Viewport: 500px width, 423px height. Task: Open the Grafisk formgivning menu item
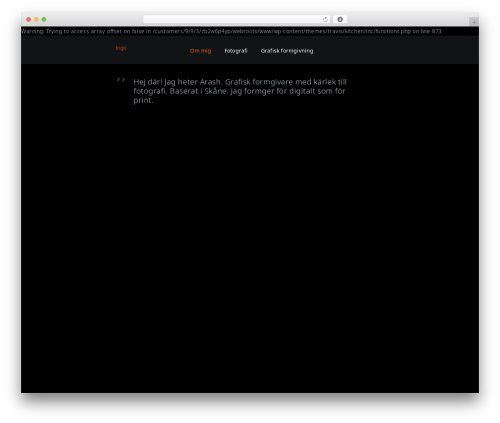tap(287, 51)
